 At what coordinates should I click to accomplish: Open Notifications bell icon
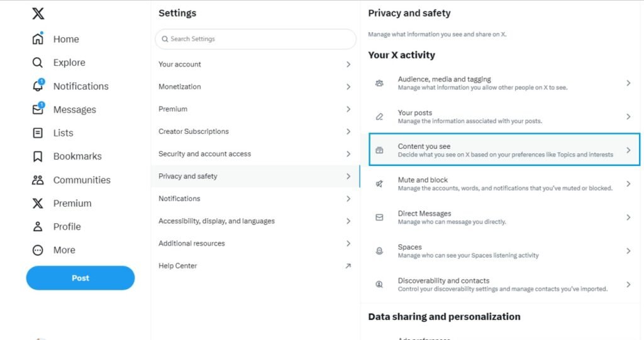point(38,86)
